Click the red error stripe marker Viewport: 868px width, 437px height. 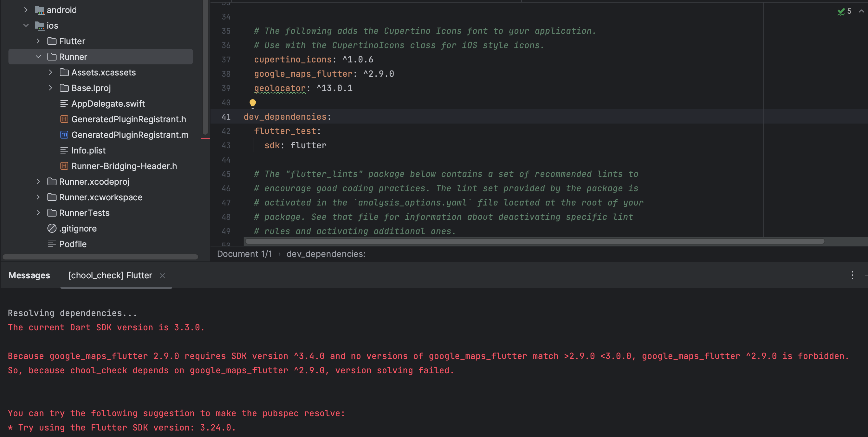[205, 139]
